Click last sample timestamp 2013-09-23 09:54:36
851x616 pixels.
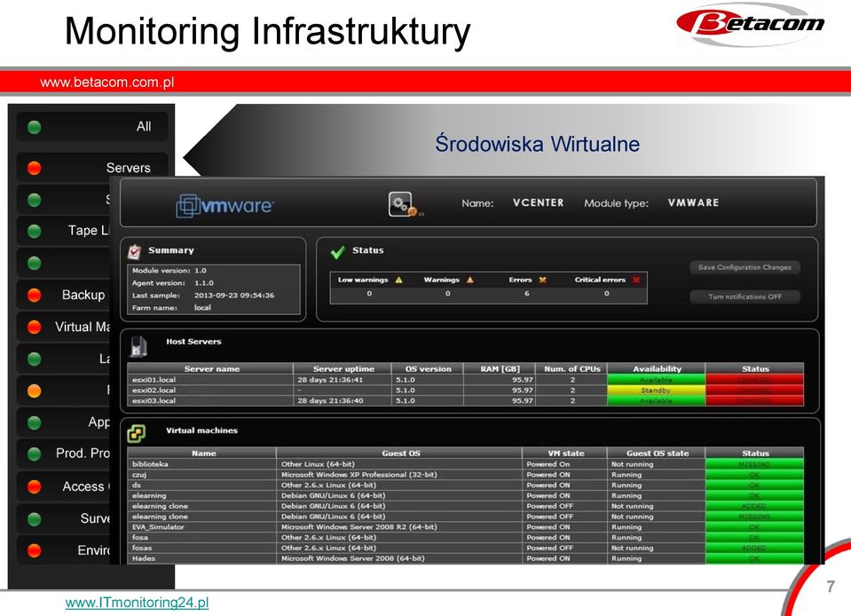click(x=234, y=296)
